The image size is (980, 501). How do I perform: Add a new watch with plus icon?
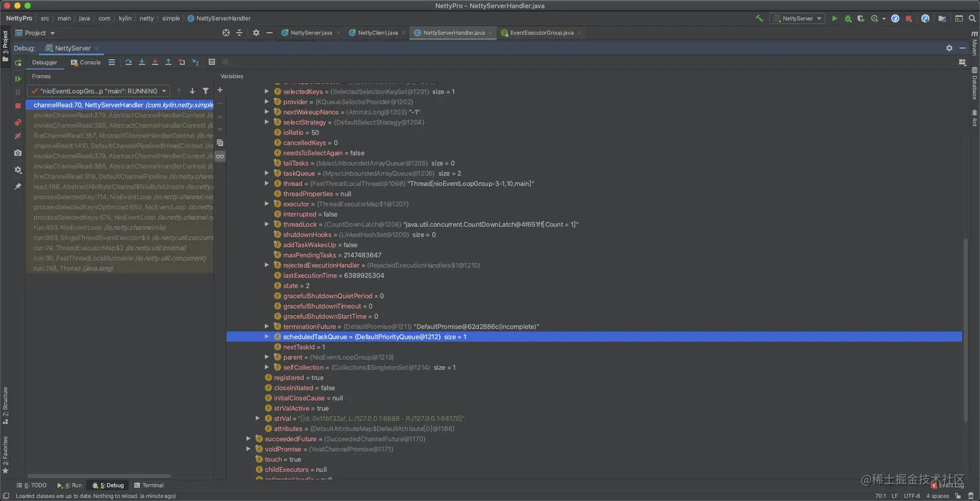[x=220, y=90]
